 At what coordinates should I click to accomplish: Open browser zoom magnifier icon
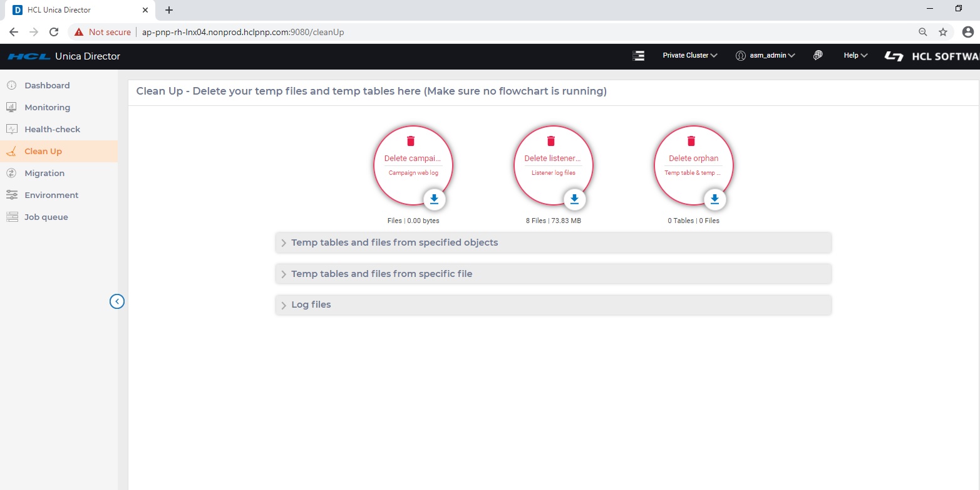[x=922, y=32]
